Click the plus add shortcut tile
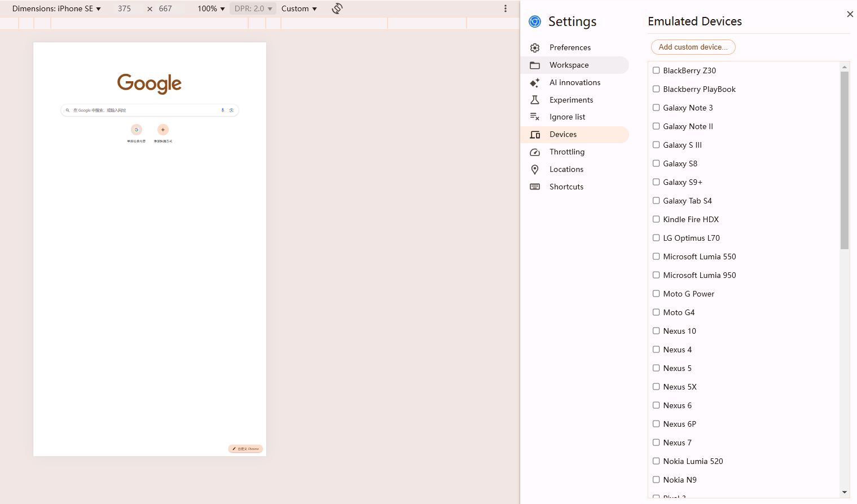This screenshot has width=857, height=504. pyautogui.click(x=163, y=130)
